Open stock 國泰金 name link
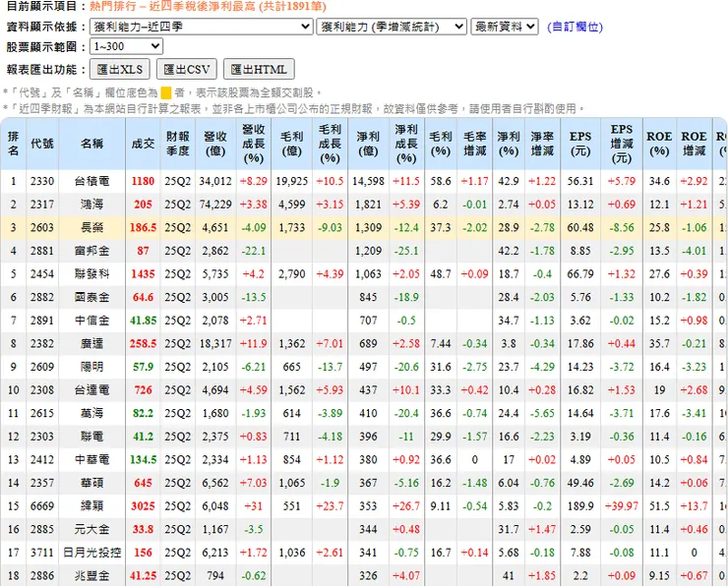728x586 pixels. coord(91,297)
